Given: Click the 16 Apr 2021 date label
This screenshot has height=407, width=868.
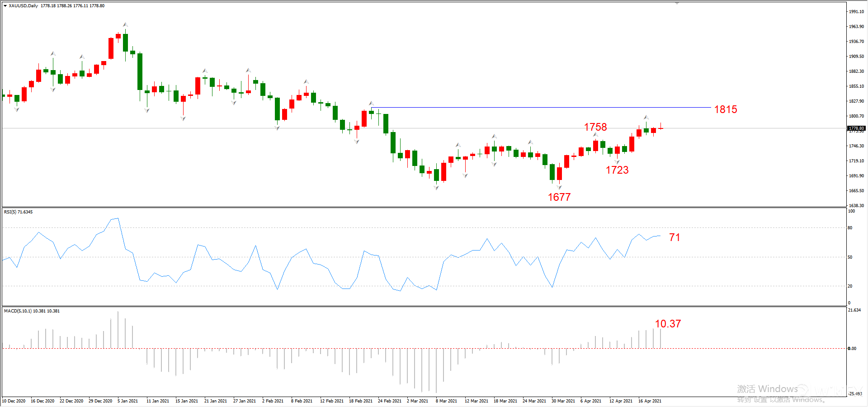Looking at the screenshot, I should coord(650,401).
